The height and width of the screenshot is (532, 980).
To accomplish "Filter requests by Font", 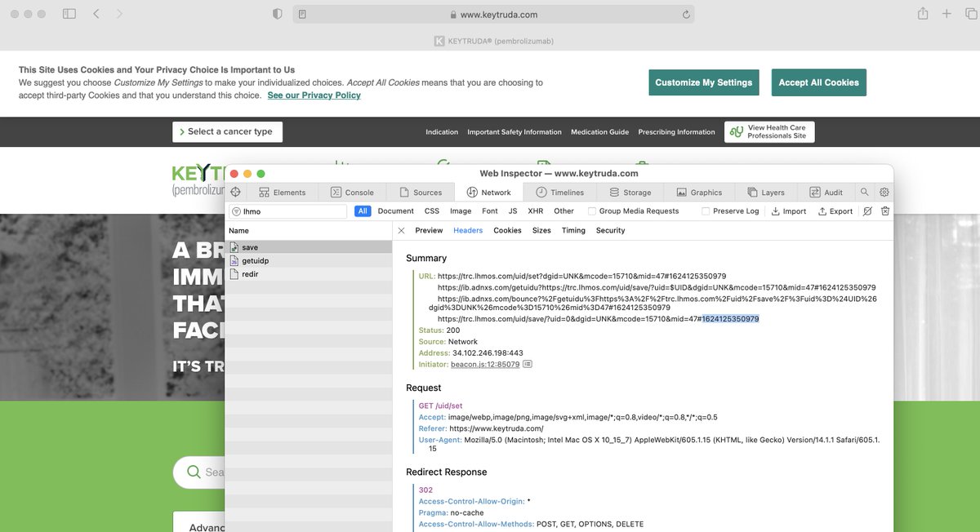I will (x=490, y=211).
